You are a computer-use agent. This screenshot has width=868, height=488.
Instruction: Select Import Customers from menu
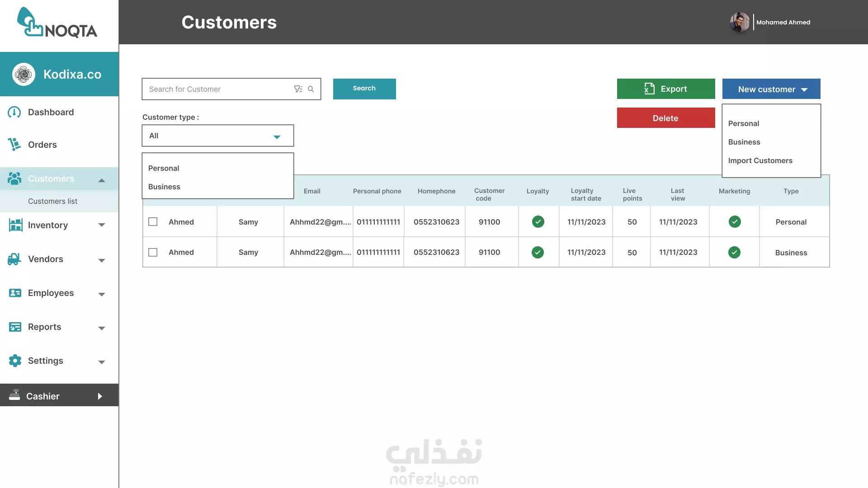pos(760,160)
